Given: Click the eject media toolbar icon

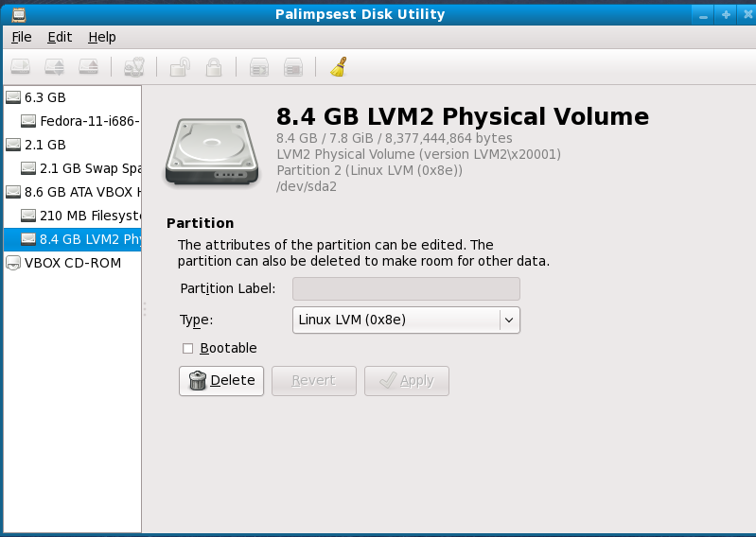Looking at the screenshot, I should click(x=89, y=67).
